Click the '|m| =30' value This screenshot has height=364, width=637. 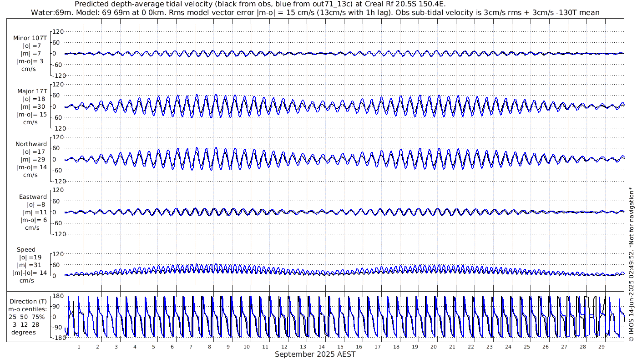(34, 107)
